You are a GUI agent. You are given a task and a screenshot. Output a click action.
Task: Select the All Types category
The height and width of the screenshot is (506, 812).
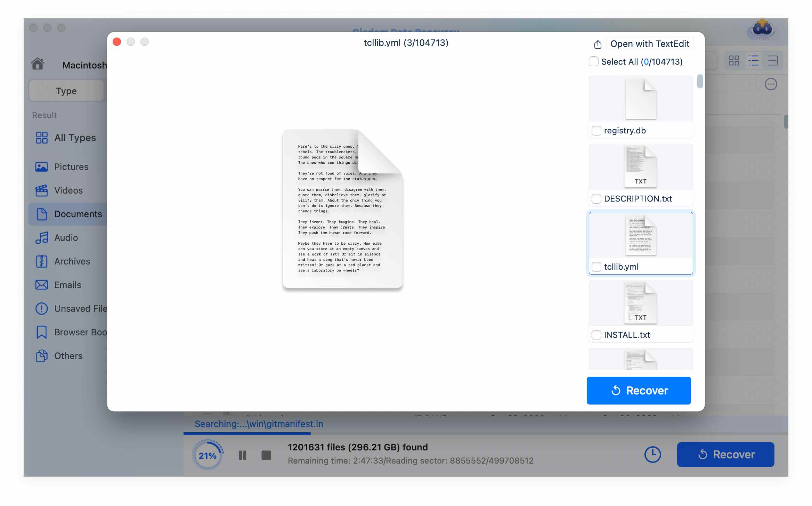click(41, 138)
